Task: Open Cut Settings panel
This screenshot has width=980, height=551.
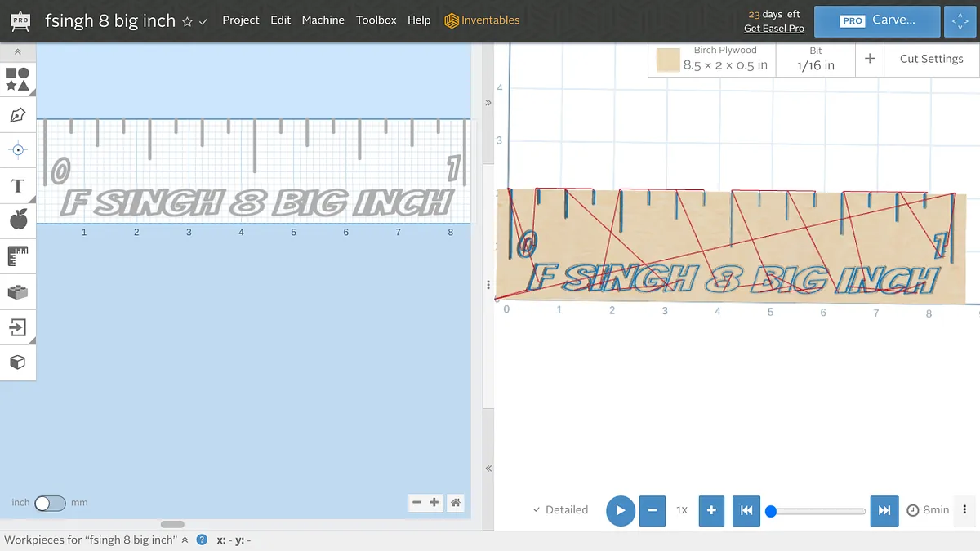Action: (x=931, y=59)
